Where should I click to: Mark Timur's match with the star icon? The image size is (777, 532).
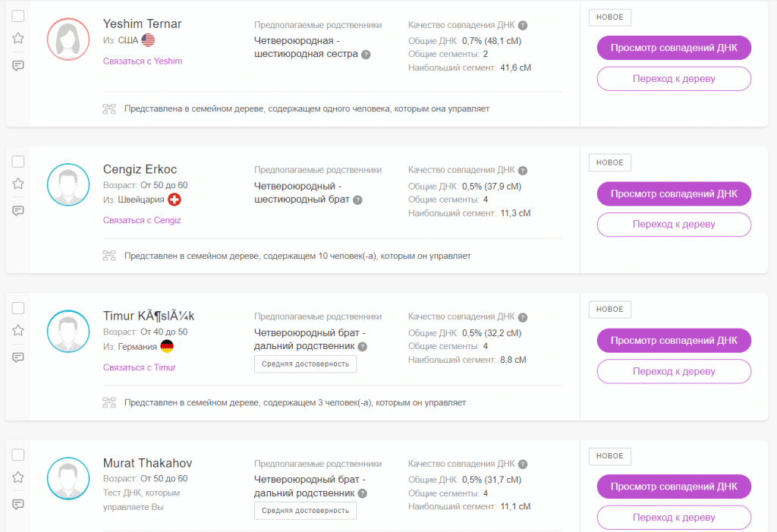click(18, 330)
